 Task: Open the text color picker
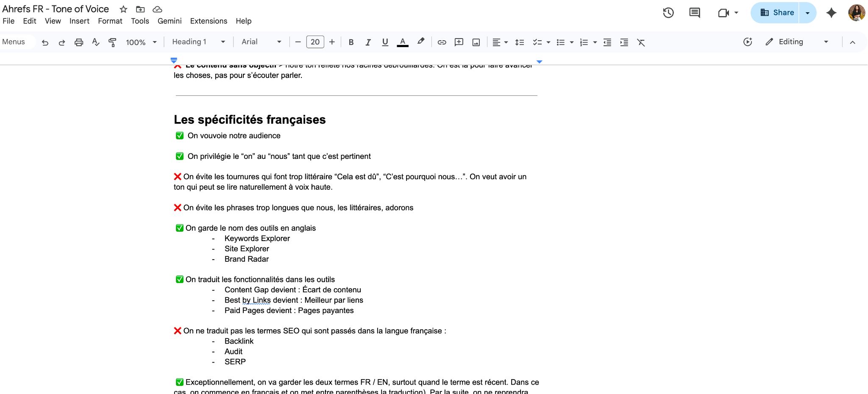(x=403, y=42)
